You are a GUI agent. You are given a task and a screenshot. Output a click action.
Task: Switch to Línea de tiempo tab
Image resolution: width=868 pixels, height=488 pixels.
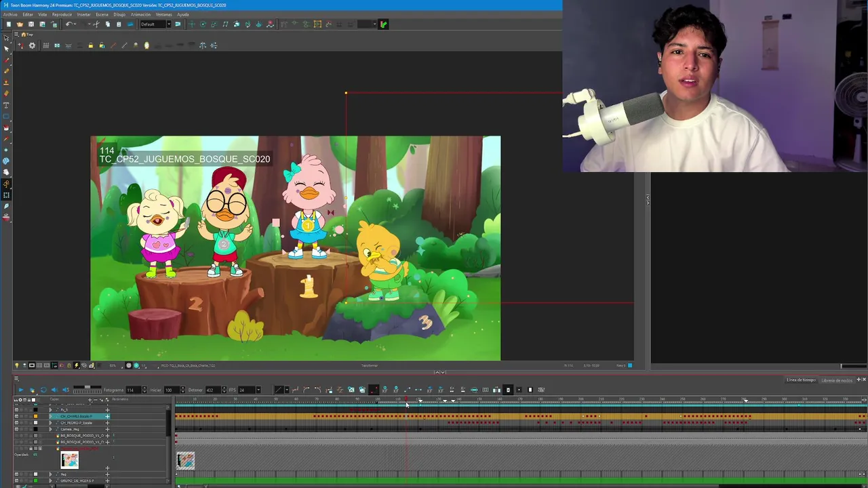click(801, 380)
